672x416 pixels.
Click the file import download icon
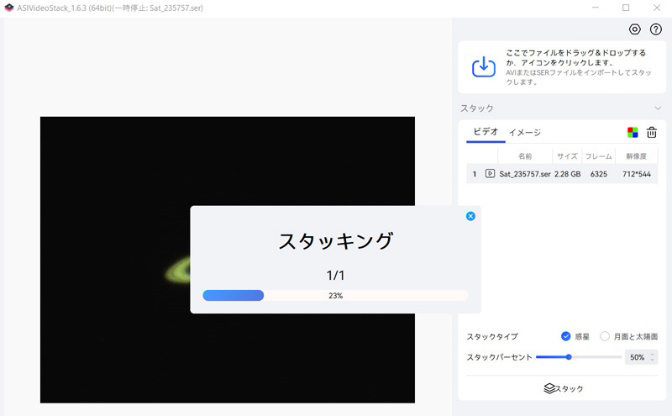pyautogui.click(x=484, y=67)
